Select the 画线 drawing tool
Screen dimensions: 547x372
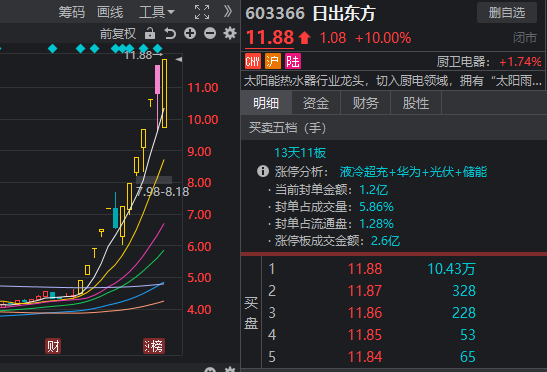pos(110,12)
